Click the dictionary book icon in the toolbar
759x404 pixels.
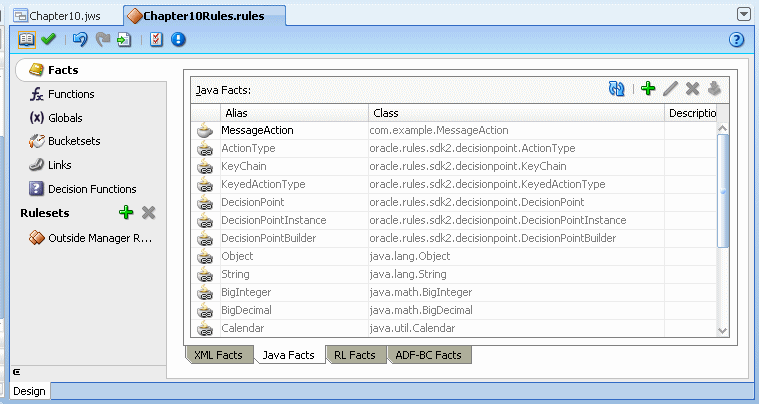click(27, 40)
